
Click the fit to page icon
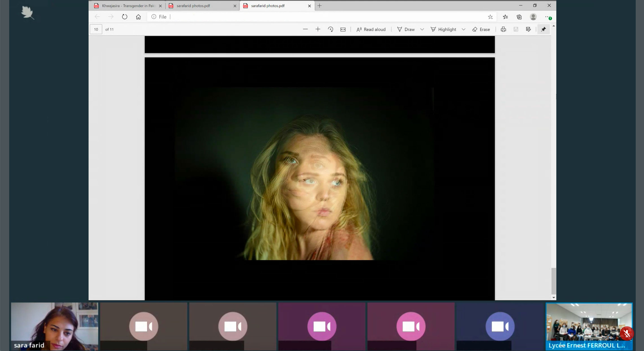point(343,29)
